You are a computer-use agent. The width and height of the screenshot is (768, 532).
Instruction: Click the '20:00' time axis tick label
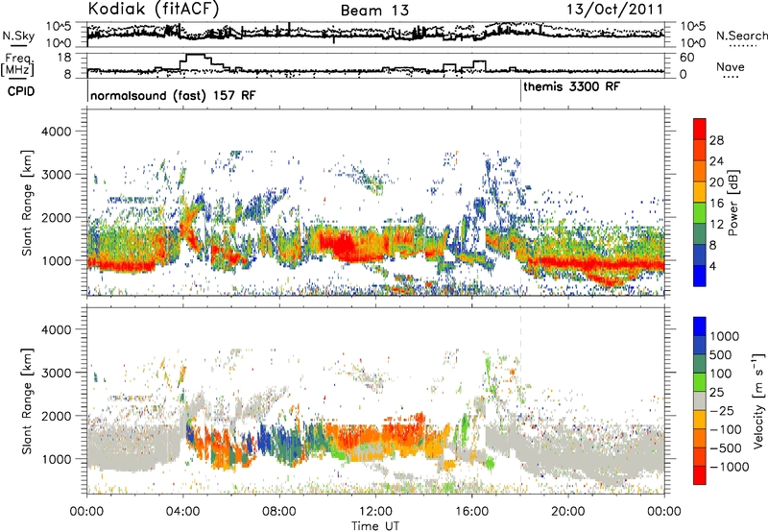[568, 512]
